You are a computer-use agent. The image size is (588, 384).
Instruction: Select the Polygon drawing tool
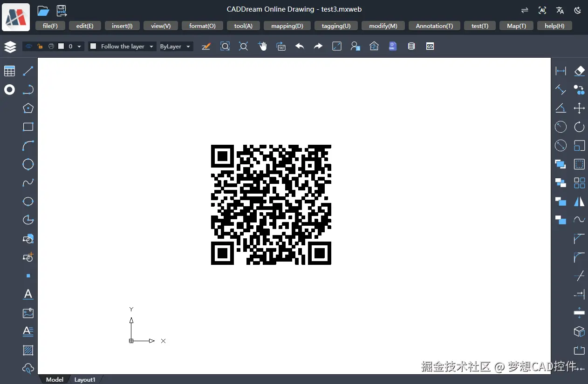(28, 108)
